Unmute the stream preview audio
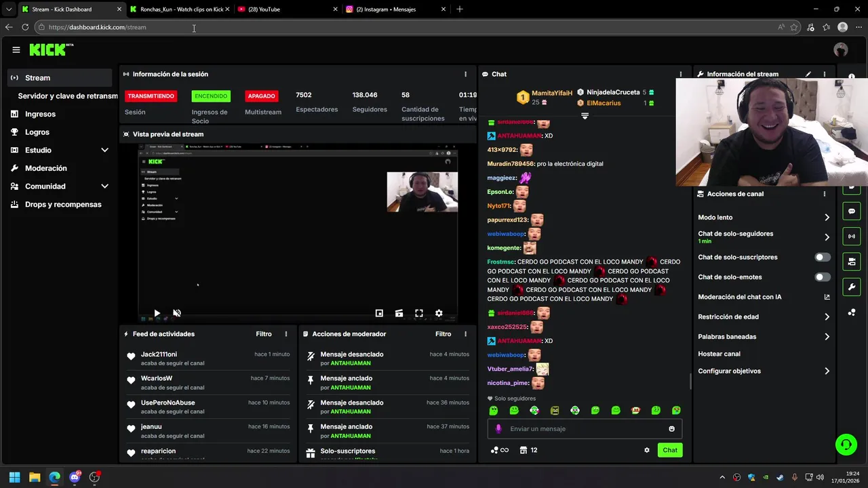868x488 pixels. coord(177,313)
